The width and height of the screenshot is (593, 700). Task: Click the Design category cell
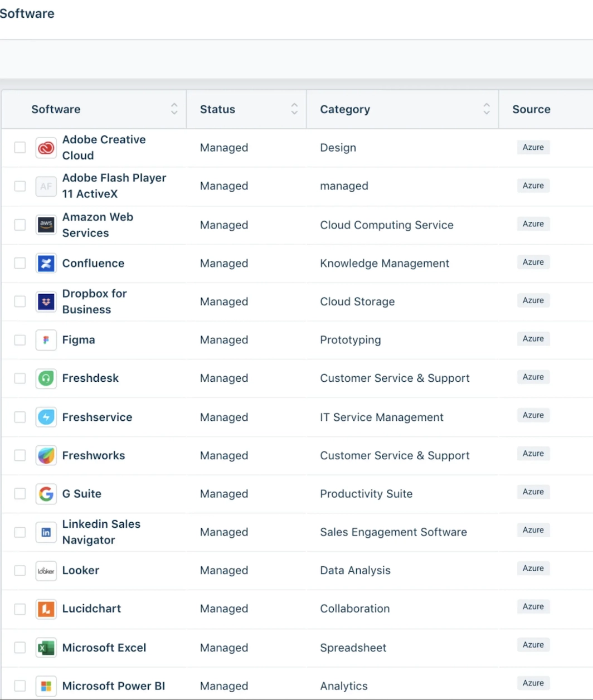click(x=338, y=148)
